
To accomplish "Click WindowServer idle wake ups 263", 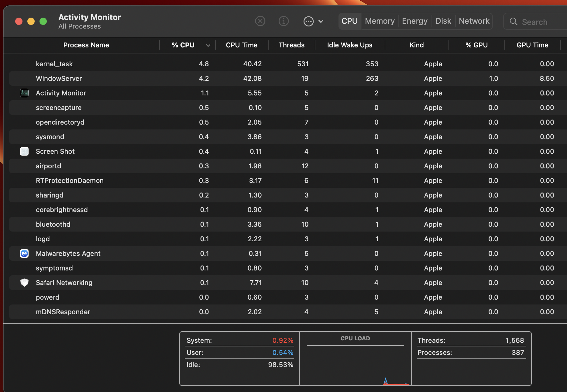I will 372,78.
